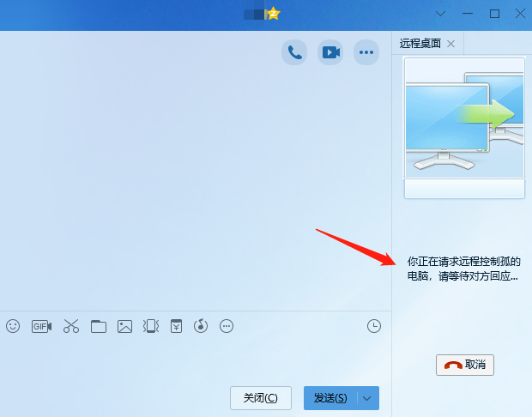Open title bar dropdown chevron menu
Screen dimensions: 532x417
pyautogui.click(x=441, y=14)
